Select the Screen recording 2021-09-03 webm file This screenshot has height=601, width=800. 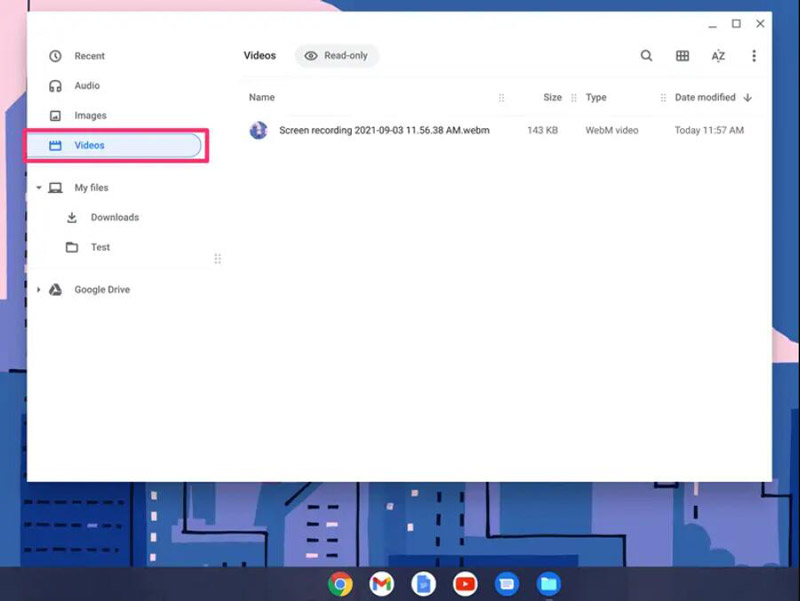384,131
